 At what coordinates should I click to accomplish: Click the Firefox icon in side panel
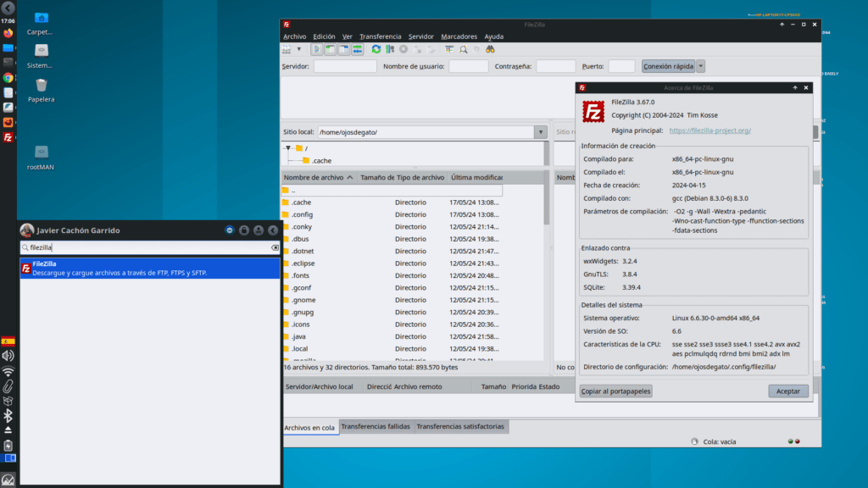point(8,33)
